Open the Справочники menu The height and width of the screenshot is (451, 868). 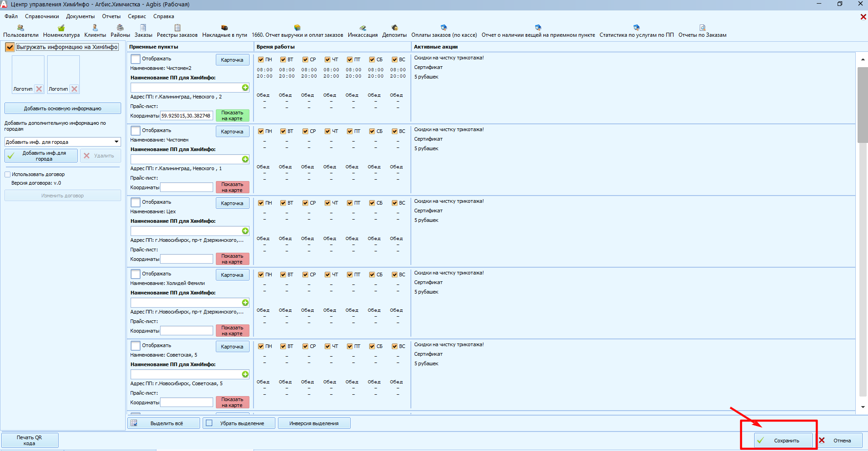42,16
